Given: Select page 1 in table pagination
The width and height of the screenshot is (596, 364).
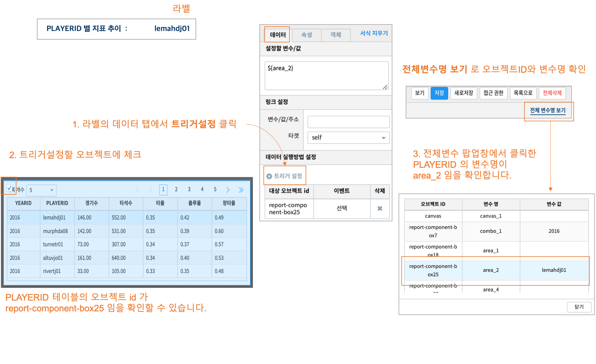Looking at the screenshot, I should click(x=163, y=190).
